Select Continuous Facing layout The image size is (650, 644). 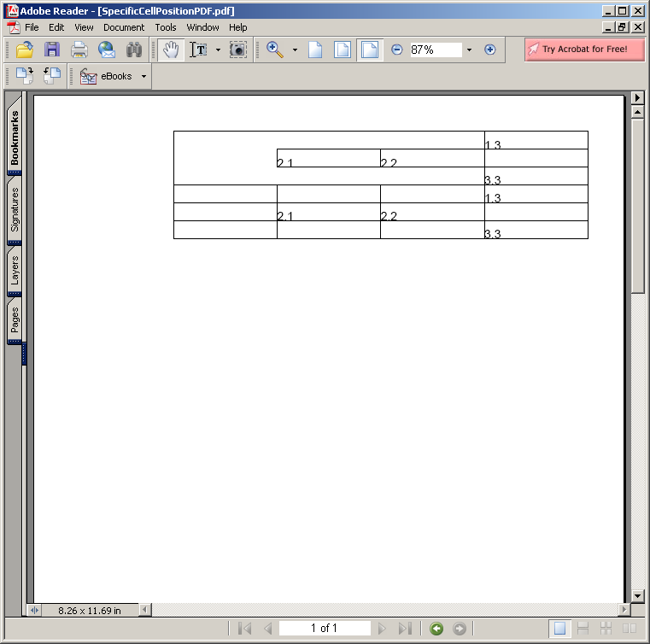click(x=606, y=629)
